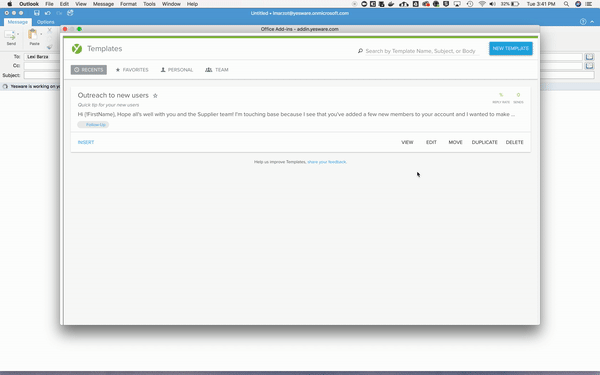Click Delete on the template card
The width and height of the screenshot is (600, 375).
(514, 142)
